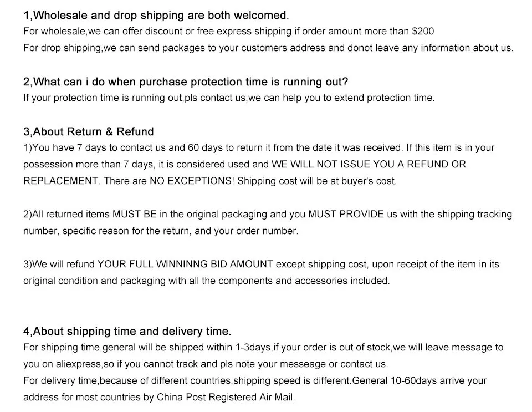Click 'About shipping time and delivery time' heading

pyautogui.click(x=127, y=331)
